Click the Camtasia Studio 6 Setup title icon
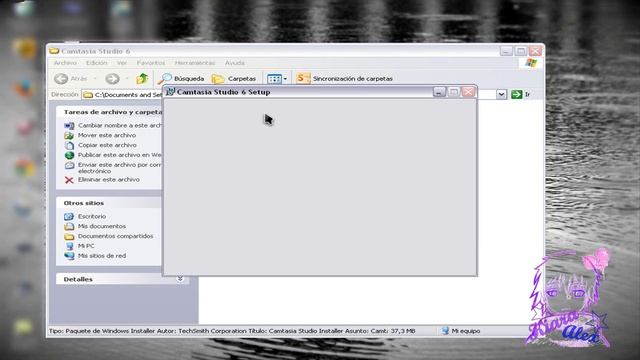640x360 pixels. [170, 92]
